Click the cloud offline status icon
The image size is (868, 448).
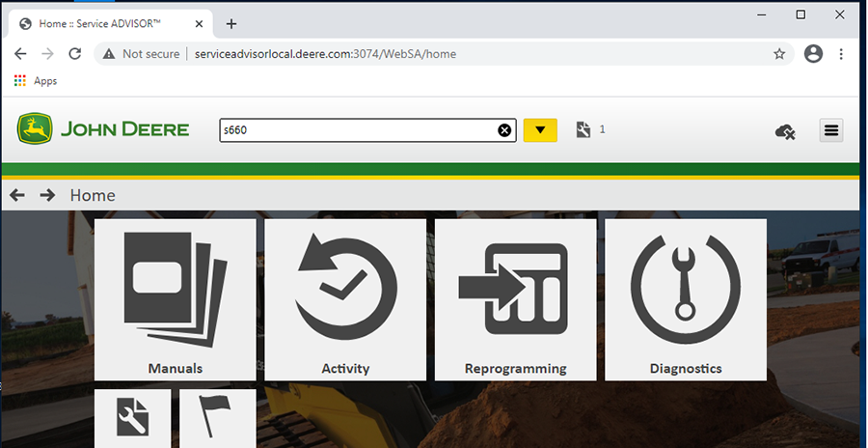[785, 131]
